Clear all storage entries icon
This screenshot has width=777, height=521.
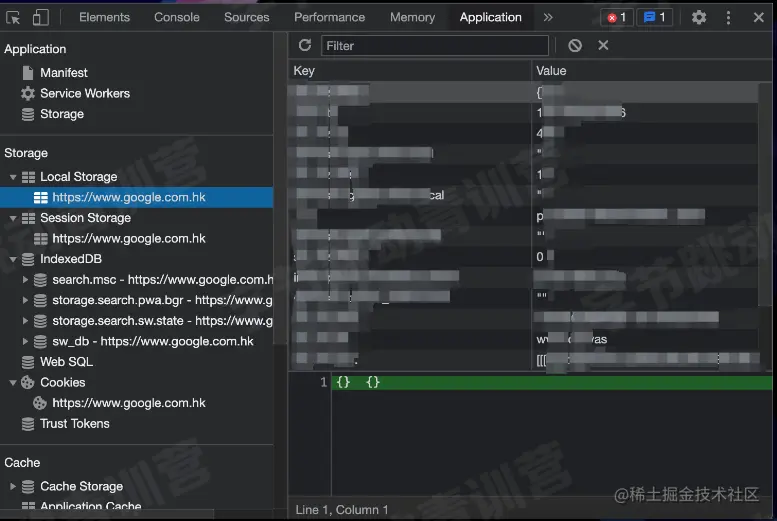coord(575,46)
